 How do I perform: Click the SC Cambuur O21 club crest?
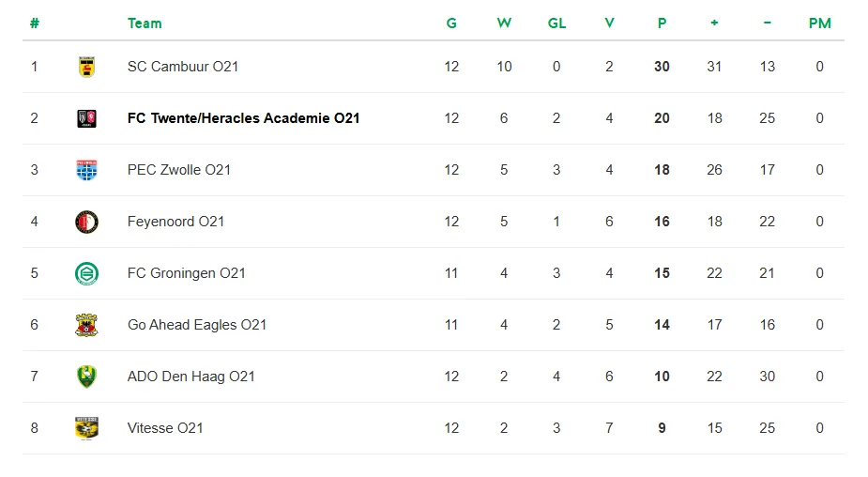pyautogui.click(x=86, y=67)
